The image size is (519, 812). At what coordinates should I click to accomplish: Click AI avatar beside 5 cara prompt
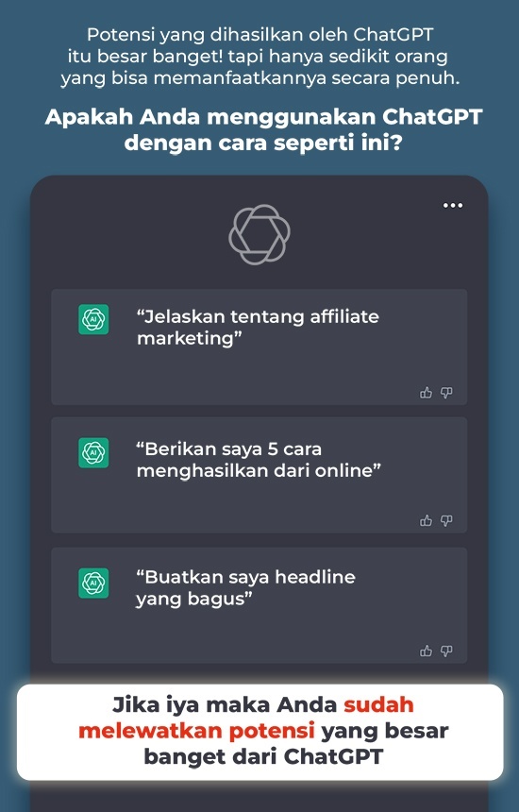tap(93, 452)
